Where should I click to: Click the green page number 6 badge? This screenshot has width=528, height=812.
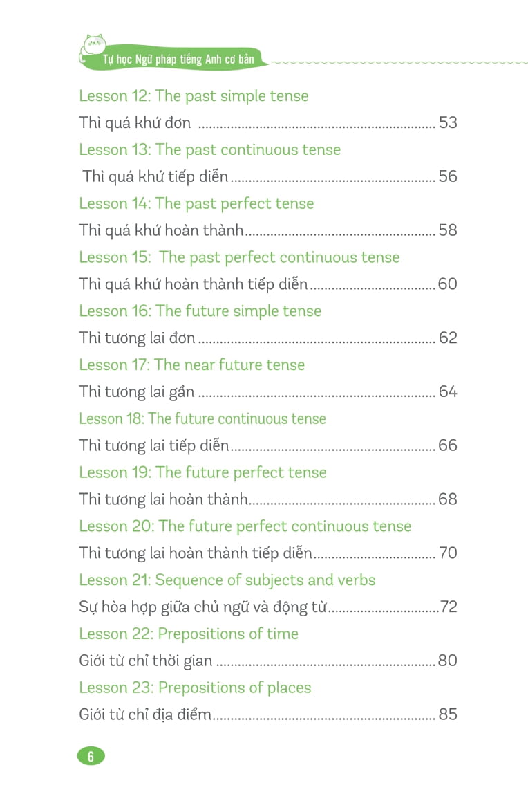91,756
